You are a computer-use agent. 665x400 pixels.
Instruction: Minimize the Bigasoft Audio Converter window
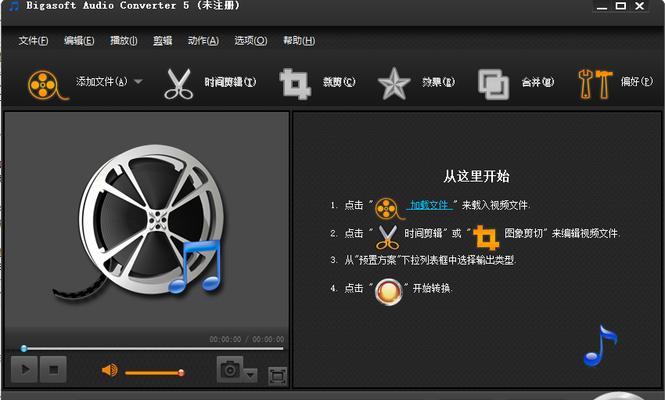(x=602, y=6)
